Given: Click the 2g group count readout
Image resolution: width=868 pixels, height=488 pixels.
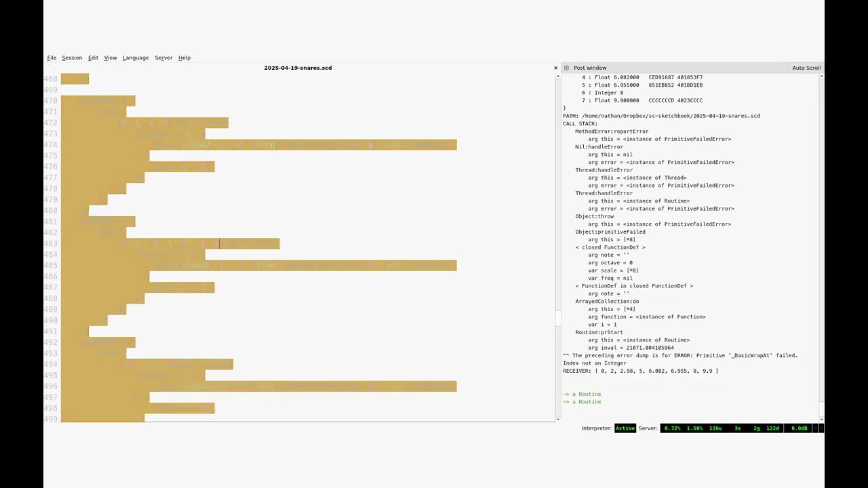Looking at the screenshot, I should point(757,428).
